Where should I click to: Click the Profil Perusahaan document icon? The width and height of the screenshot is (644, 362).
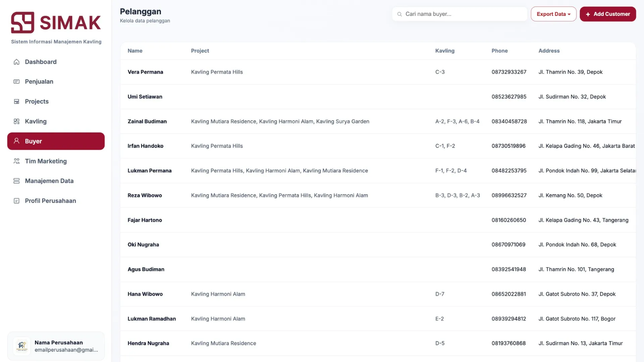click(16, 201)
